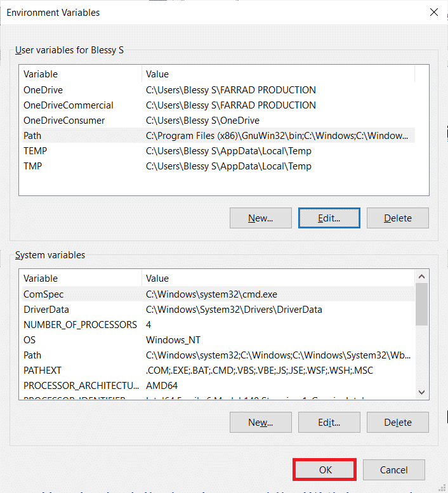The height and width of the screenshot is (493, 448).
Task: Click Delete under User variables
Action: (x=398, y=218)
